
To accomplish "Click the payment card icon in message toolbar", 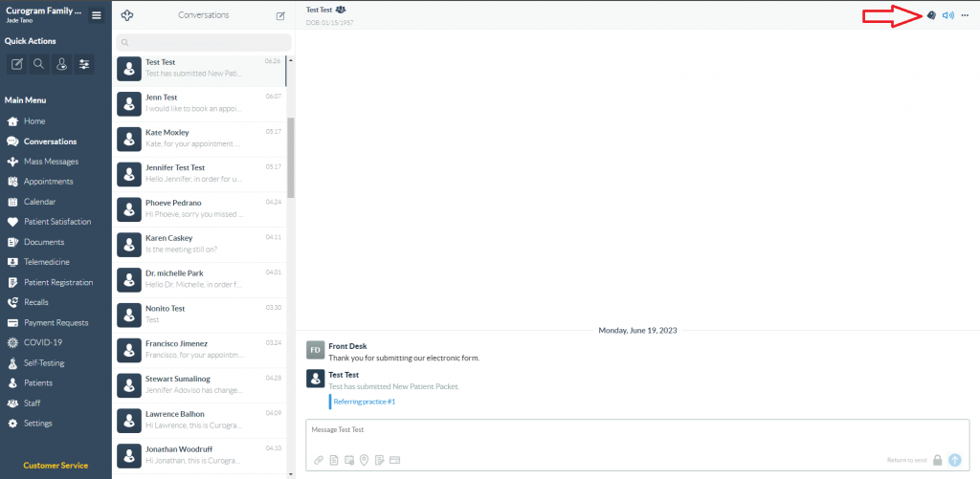I will (x=394, y=460).
